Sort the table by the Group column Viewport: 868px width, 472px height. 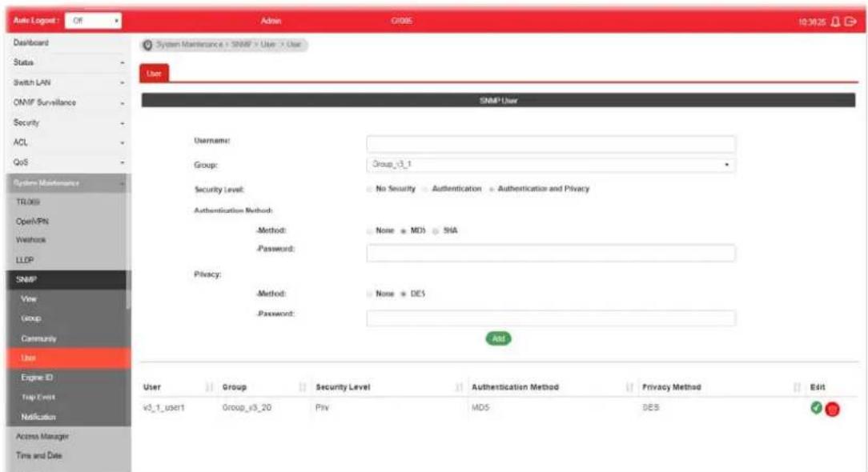302,387
